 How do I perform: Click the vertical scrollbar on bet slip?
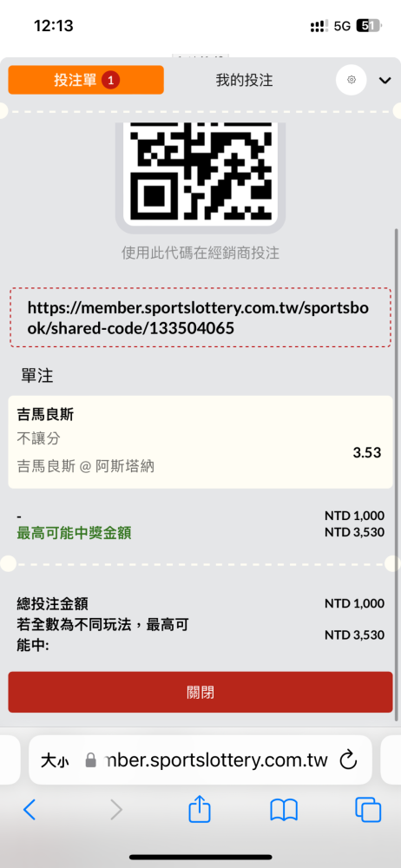398,475
